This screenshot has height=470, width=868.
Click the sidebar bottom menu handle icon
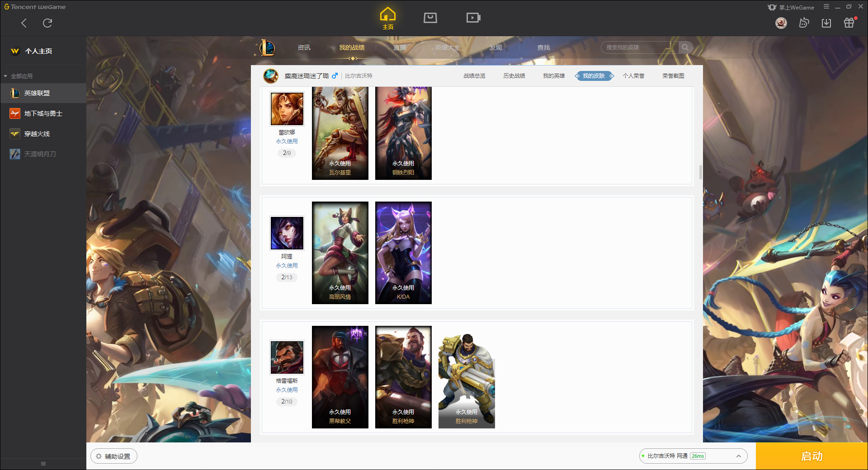43,464
